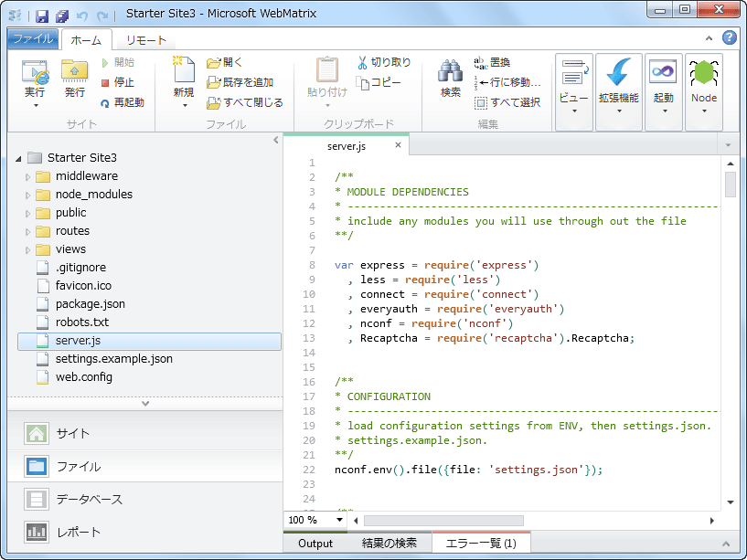Viewport: 747px width, 560px height.
Task: Open help with the question mark icon
Action: pos(730,37)
